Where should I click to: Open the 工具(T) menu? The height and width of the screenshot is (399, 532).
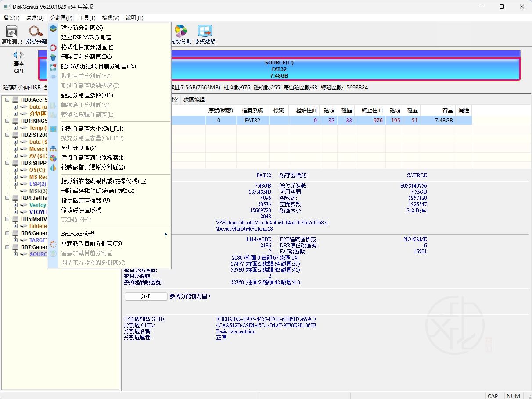coord(87,18)
